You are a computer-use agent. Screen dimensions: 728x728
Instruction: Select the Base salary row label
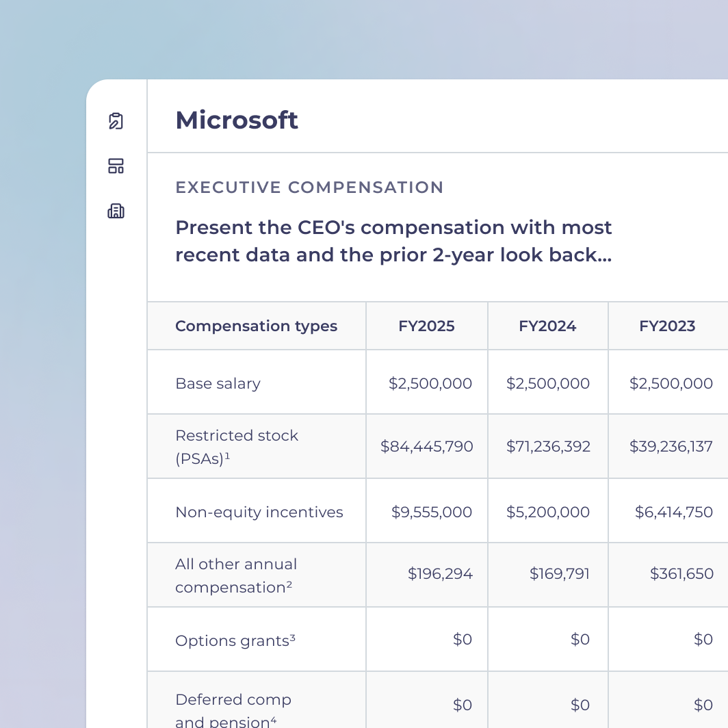(218, 383)
